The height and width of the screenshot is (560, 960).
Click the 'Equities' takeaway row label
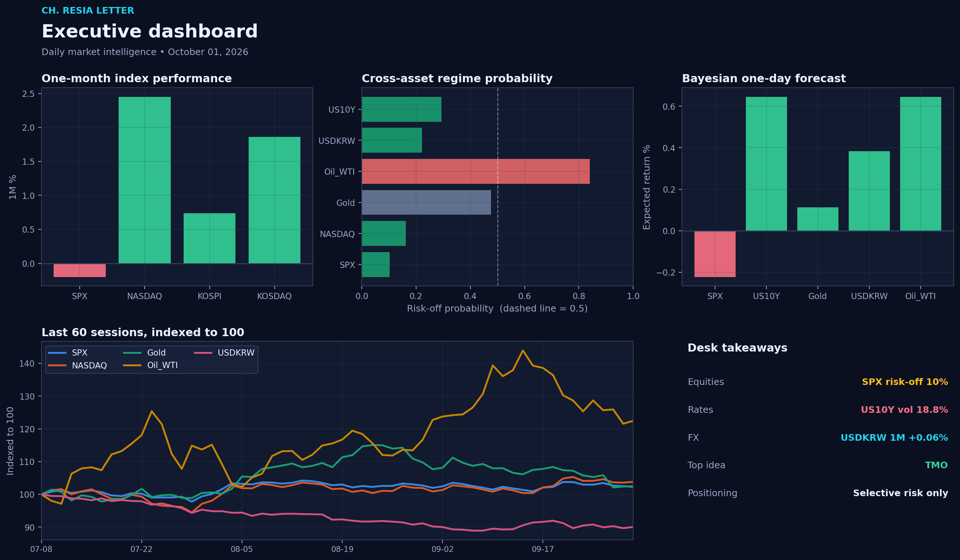pos(706,382)
